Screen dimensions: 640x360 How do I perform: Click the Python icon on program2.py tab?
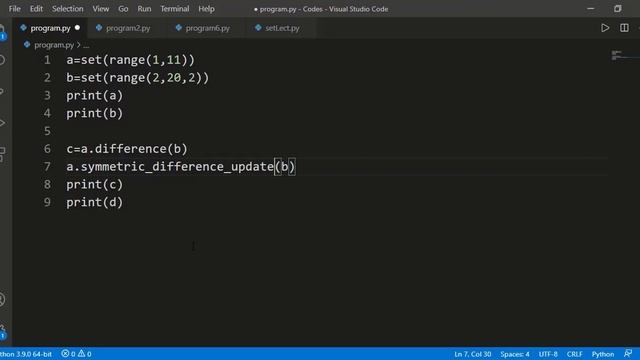pyautogui.click(x=99, y=28)
